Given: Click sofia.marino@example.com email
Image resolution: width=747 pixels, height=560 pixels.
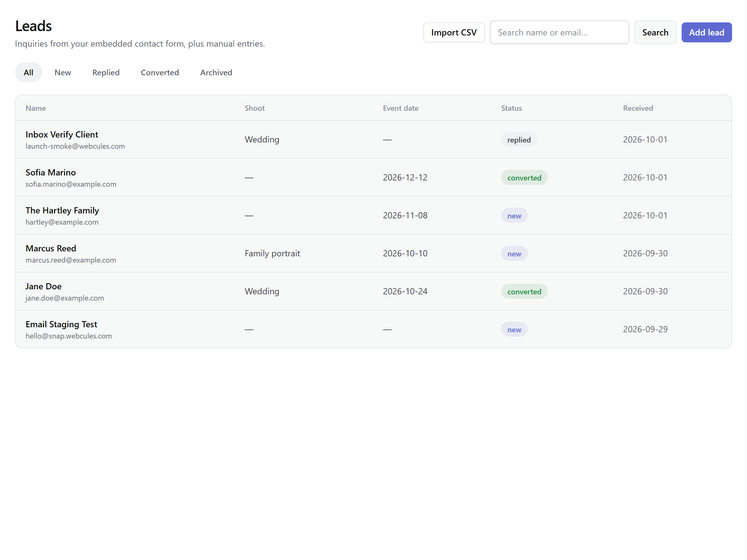Looking at the screenshot, I should (x=71, y=184).
